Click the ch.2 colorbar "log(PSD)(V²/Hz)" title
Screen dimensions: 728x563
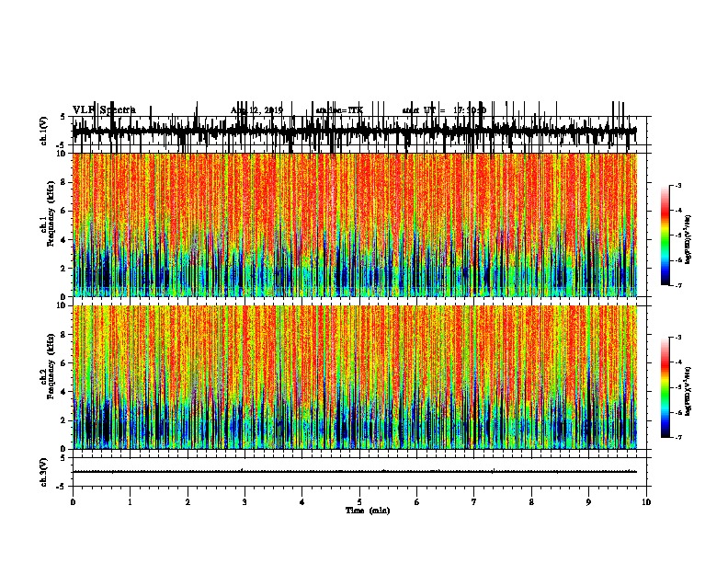coord(688,391)
